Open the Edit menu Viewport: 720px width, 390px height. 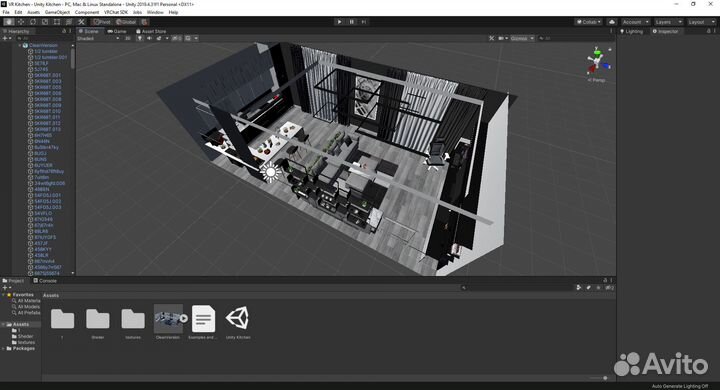click(18, 12)
